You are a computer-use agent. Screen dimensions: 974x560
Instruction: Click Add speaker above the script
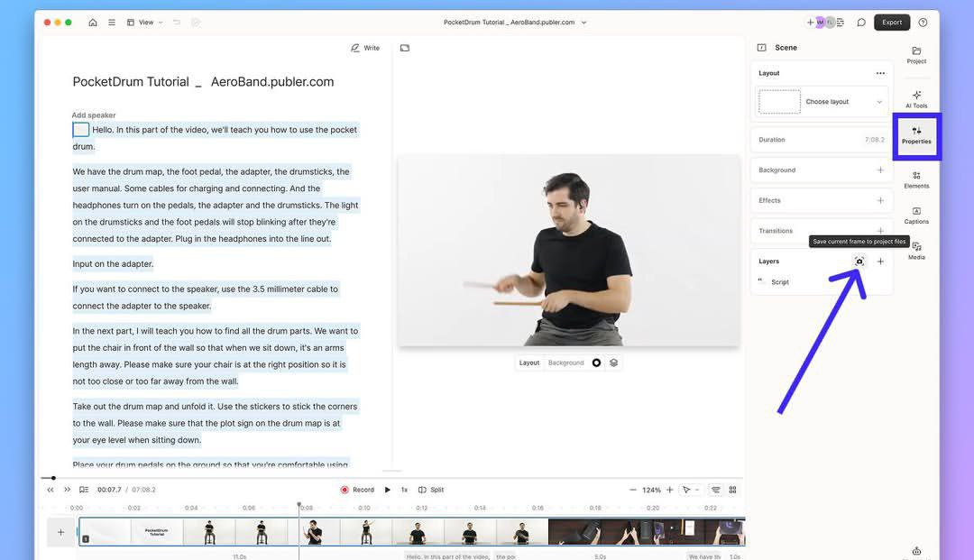tap(93, 115)
